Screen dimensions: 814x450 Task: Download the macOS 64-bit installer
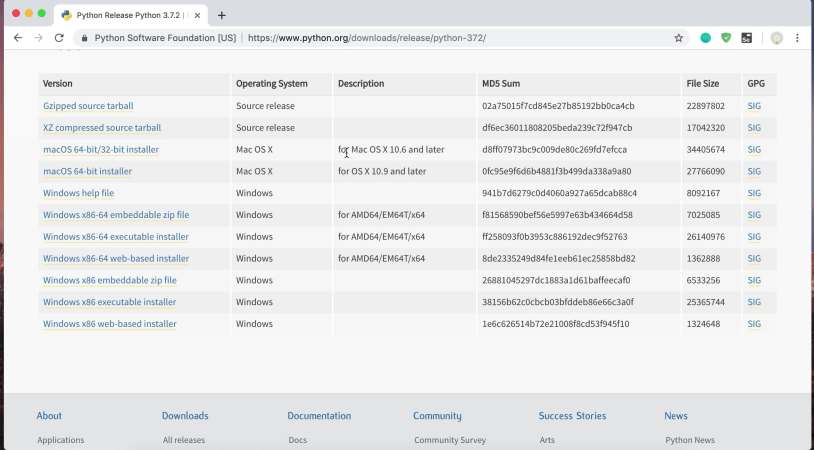point(87,171)
